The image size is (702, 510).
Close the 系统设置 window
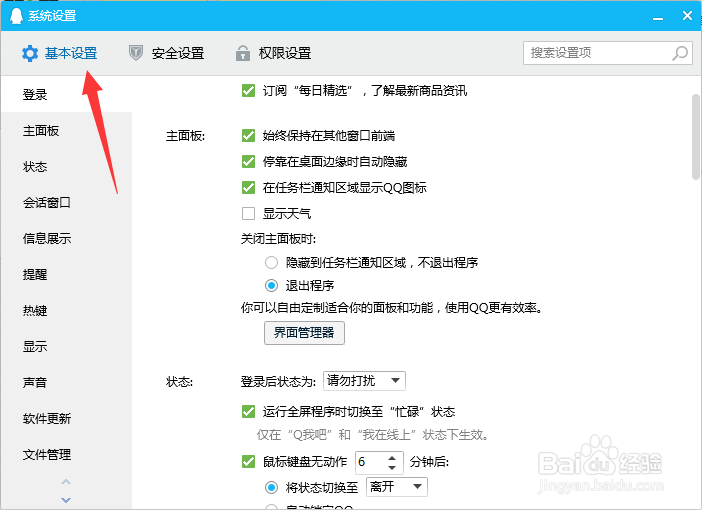tap(687, 16)
